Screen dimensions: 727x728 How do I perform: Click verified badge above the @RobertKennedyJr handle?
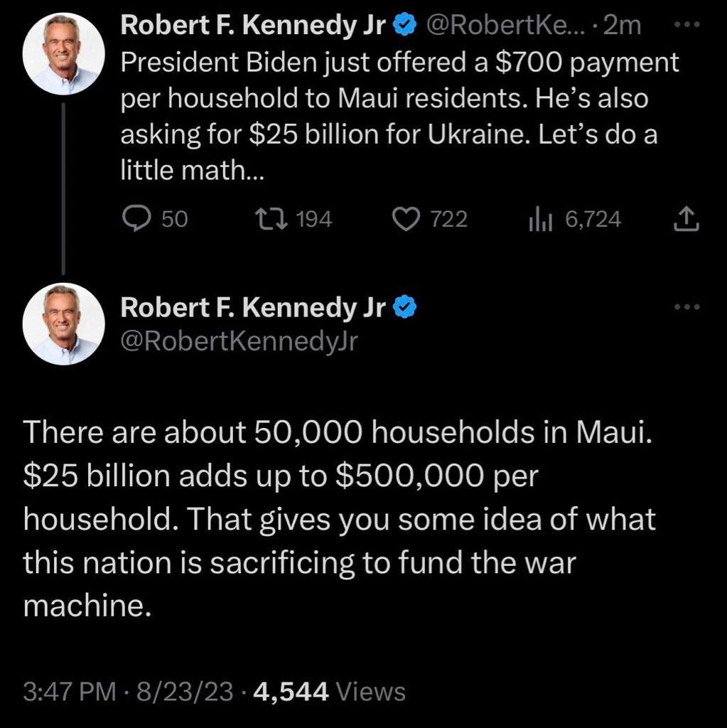point(404,307)
